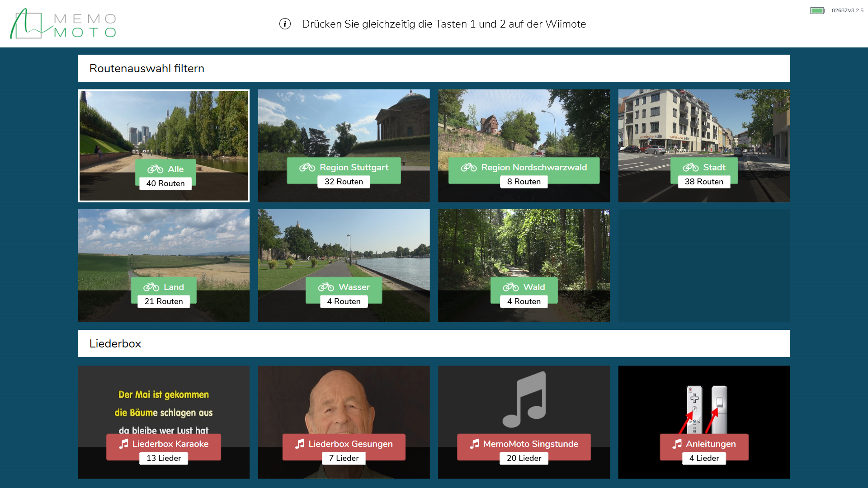Click the music note icon on Anleitungen
This screenshot has width=868, height=488.
pyautogui.click(x=677, y=444)
